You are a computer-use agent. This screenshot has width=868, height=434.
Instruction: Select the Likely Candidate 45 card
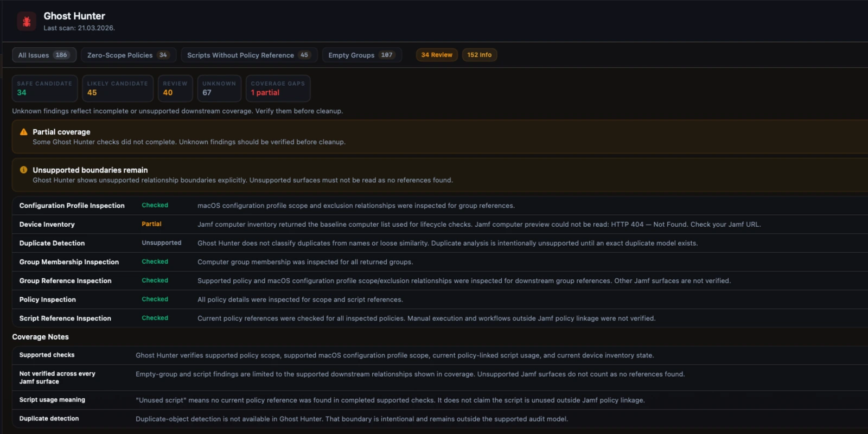click(118, 88)
